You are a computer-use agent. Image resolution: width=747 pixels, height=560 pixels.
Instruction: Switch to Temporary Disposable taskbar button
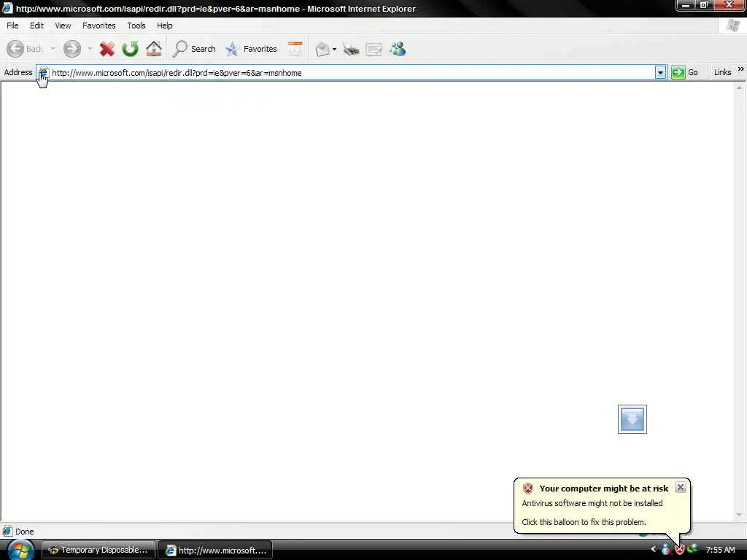point(98,550)
